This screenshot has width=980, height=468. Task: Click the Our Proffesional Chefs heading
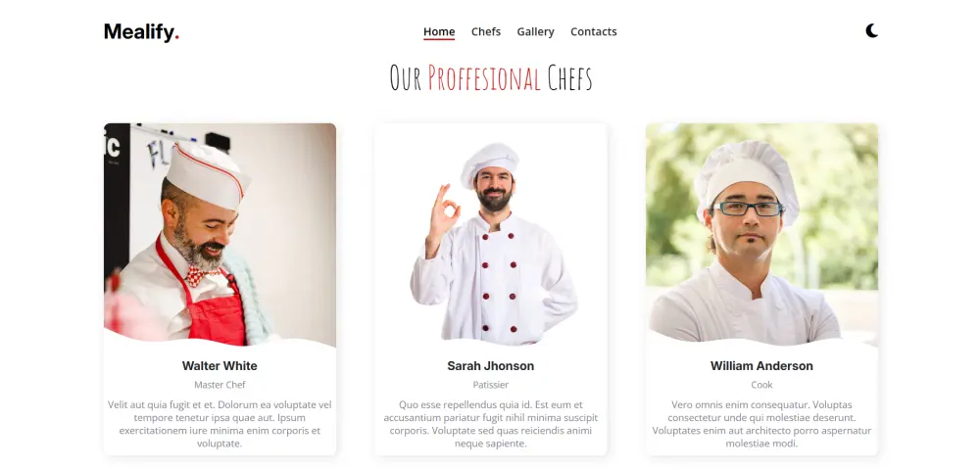click(491, 78)
